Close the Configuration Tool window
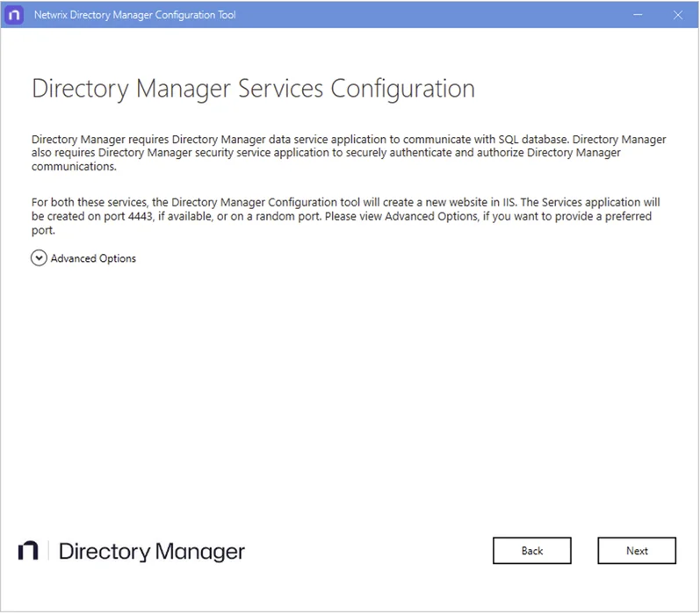 coord(678,15)
